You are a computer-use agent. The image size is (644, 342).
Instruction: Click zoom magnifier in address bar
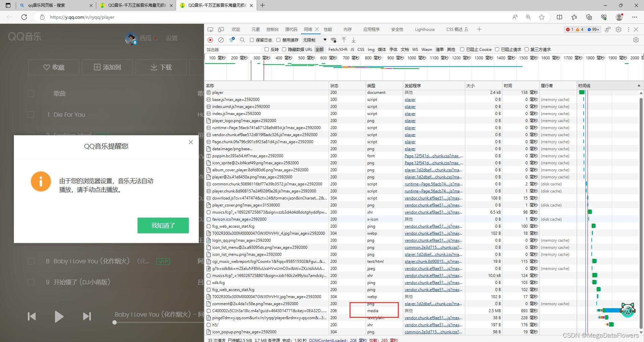point(528,17)
